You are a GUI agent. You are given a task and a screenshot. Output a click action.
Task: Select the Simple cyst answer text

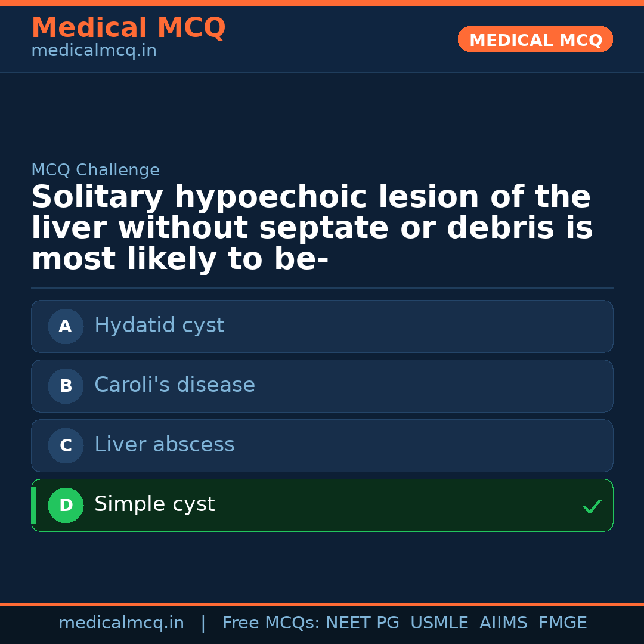click(x=154, y=504)
